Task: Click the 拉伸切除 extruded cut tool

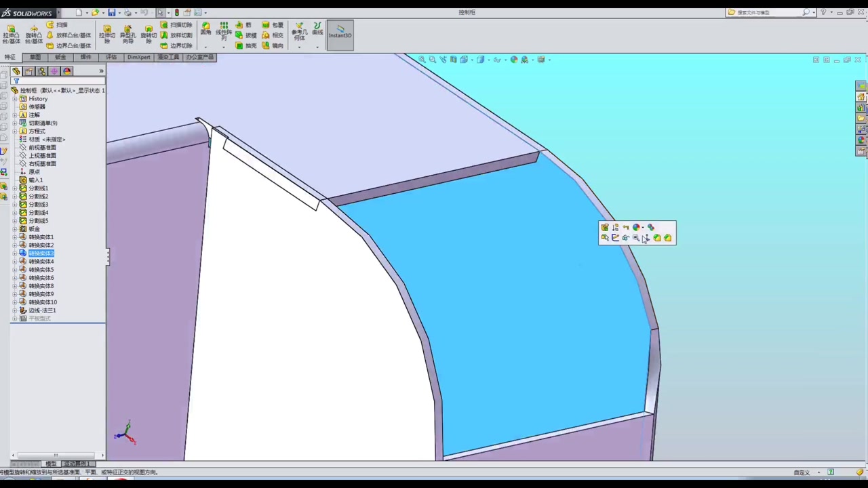Action: pos(107,35)
